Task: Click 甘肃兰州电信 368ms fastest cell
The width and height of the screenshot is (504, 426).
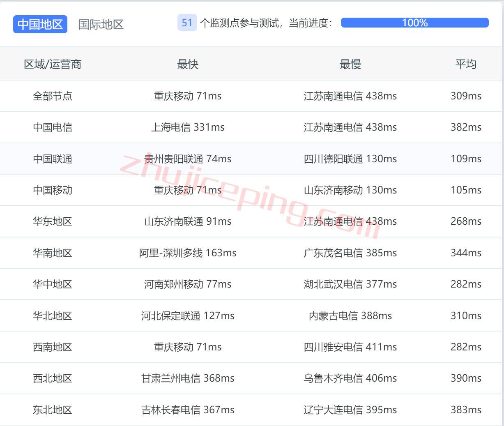Action: (x=188, y=378)
